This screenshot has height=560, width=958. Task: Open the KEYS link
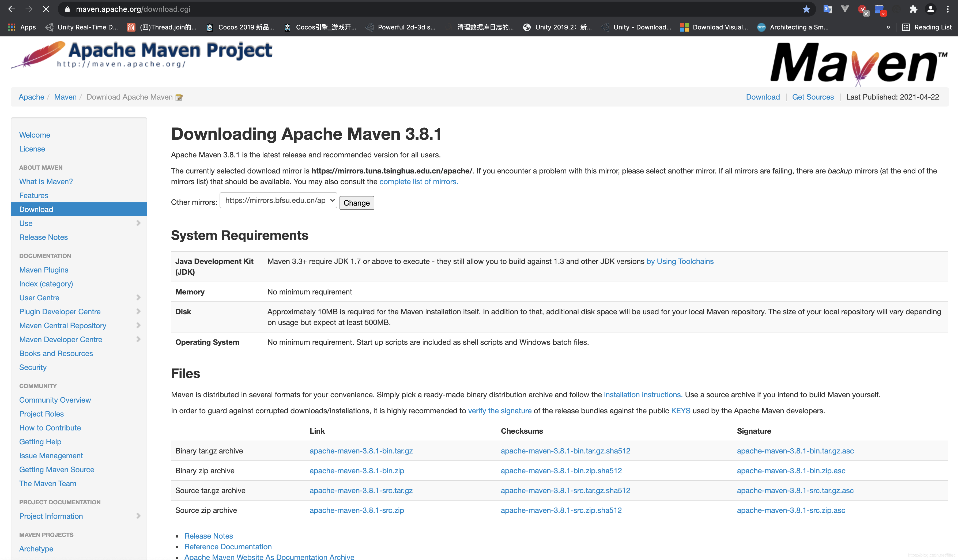(681, 411)
